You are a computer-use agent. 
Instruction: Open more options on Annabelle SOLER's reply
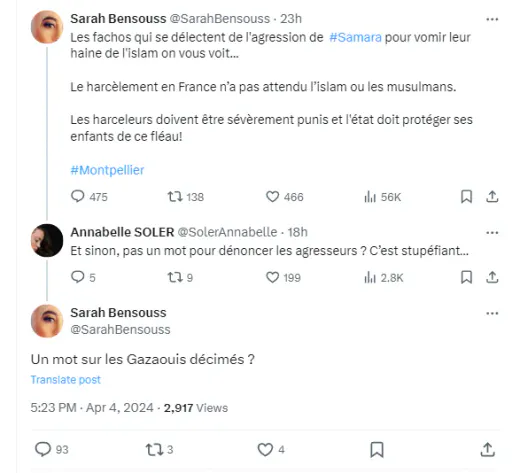coord(492,233)
